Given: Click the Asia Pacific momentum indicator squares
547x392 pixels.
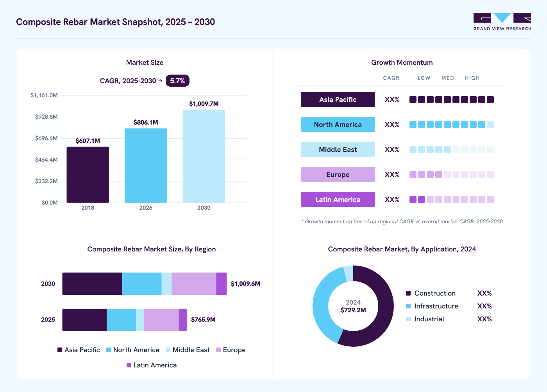Looking at the screenshot, I should click(452, 100).
